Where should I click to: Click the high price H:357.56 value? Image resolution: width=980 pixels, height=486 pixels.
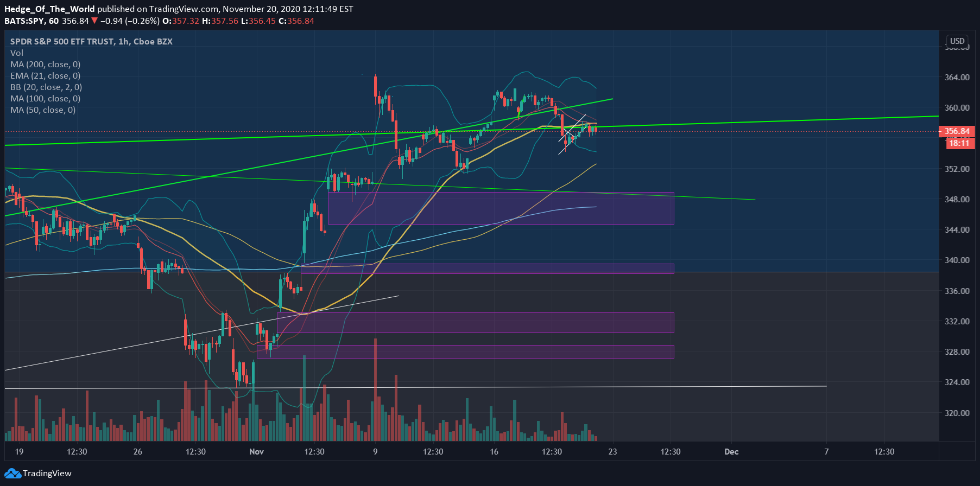(x=220, y=21)
